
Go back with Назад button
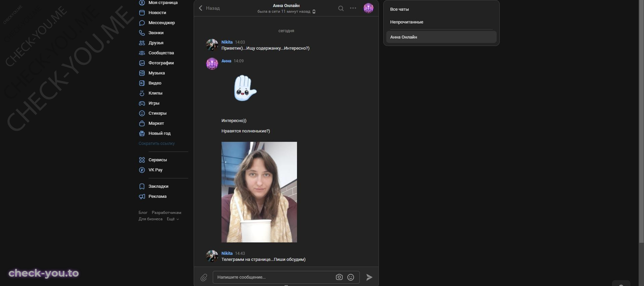209,8
